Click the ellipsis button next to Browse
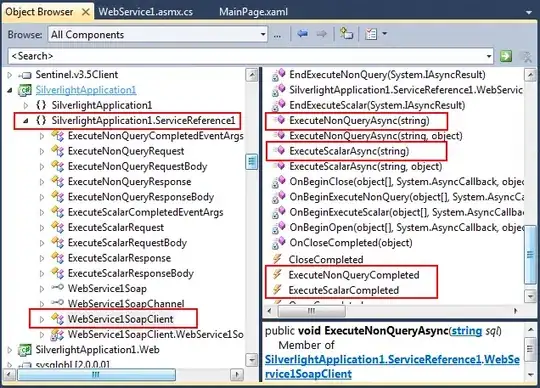540x388 pixels. (277, 35)
